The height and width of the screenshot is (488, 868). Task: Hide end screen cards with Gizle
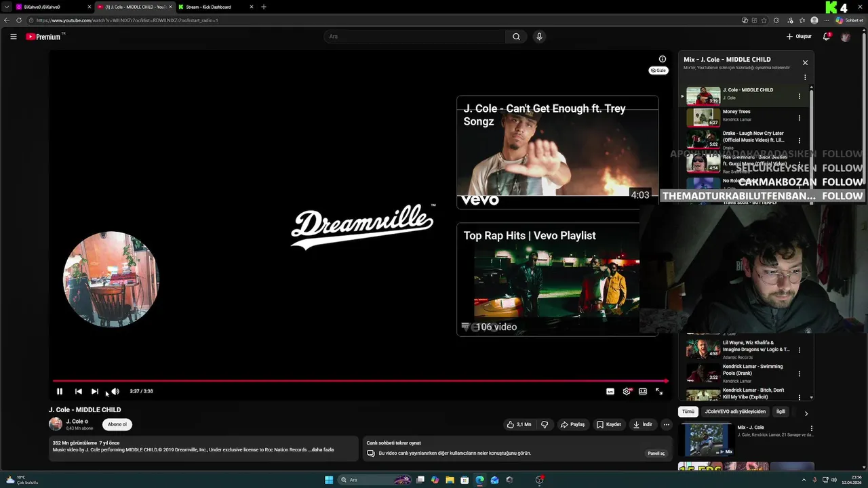click(658, 70)
